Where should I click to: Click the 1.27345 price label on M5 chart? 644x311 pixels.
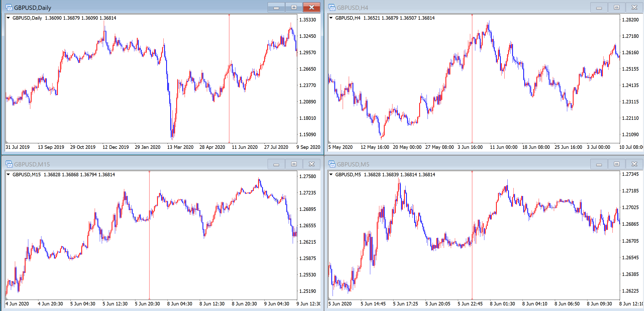(630, 174)
